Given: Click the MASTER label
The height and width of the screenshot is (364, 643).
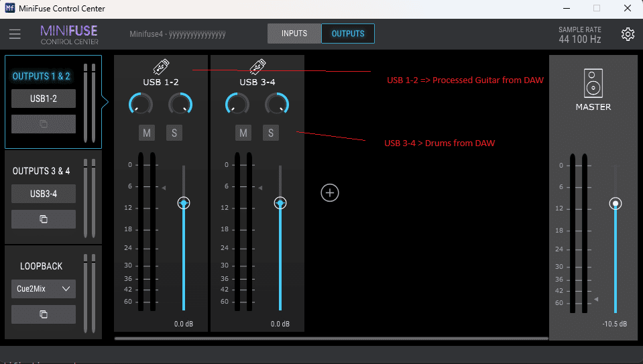Looking at the screenshot, I should (593, 107).
